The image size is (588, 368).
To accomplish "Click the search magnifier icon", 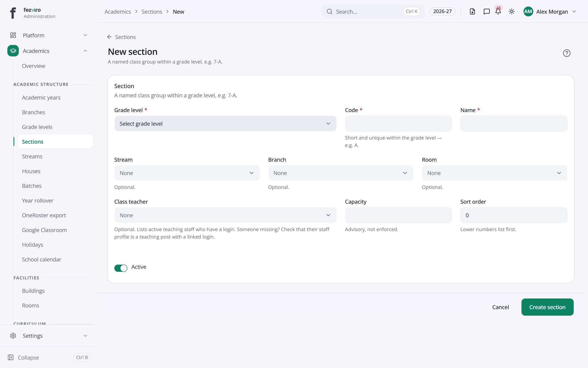I will (x=329, y=11).
